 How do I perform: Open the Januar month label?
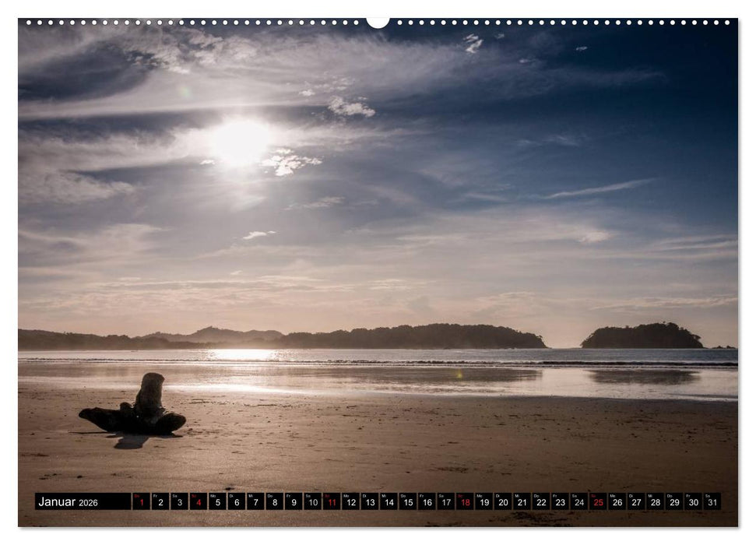click(58, 500)
